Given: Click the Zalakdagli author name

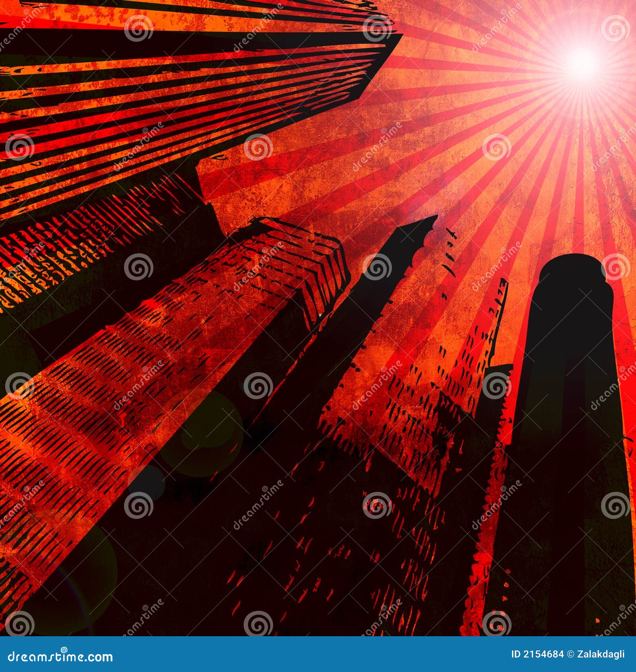Looking at the screenshot, I should [601, 655].
